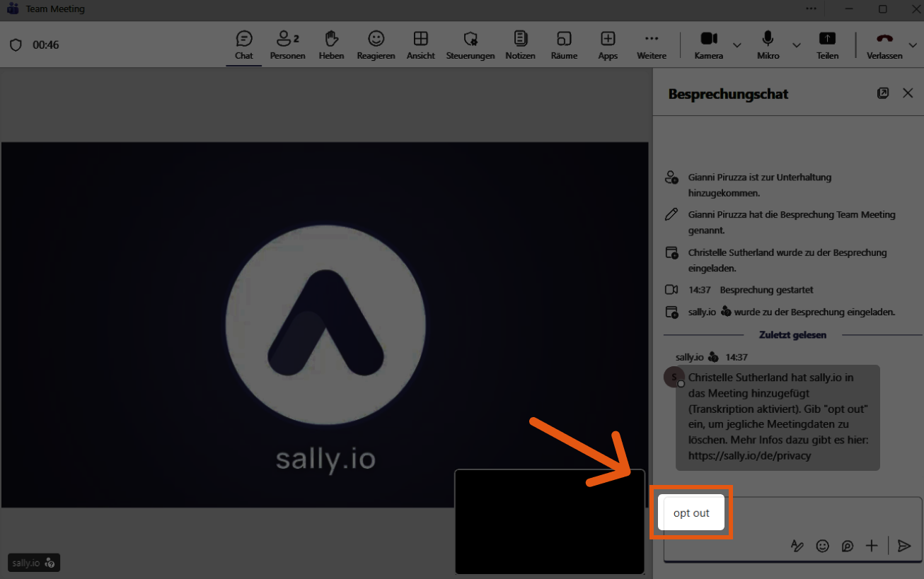Image resolution: width=924 pixels, height=579 pixels.
Task: Toggle the Kamera on or off
Action: tap(708, 45)
